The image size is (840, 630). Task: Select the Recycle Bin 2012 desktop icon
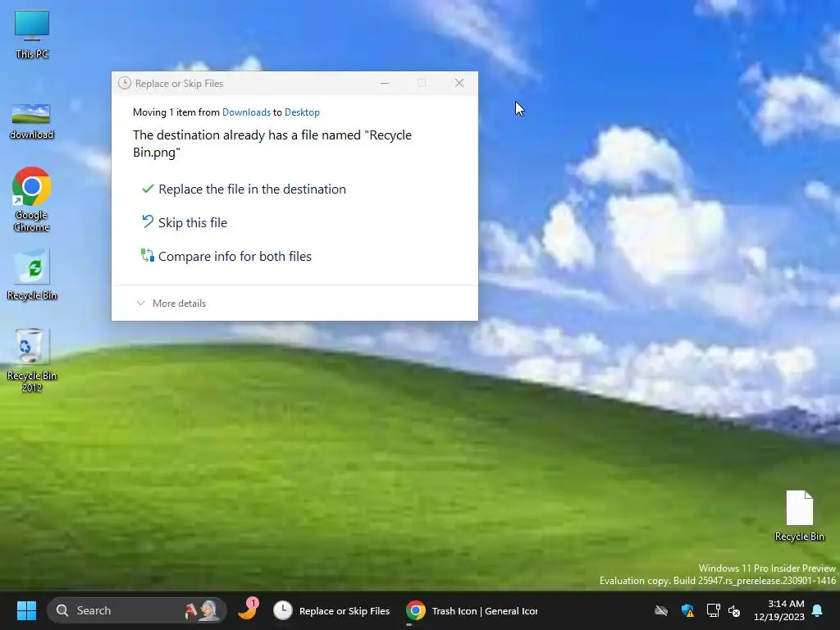(x=32, y=360)
